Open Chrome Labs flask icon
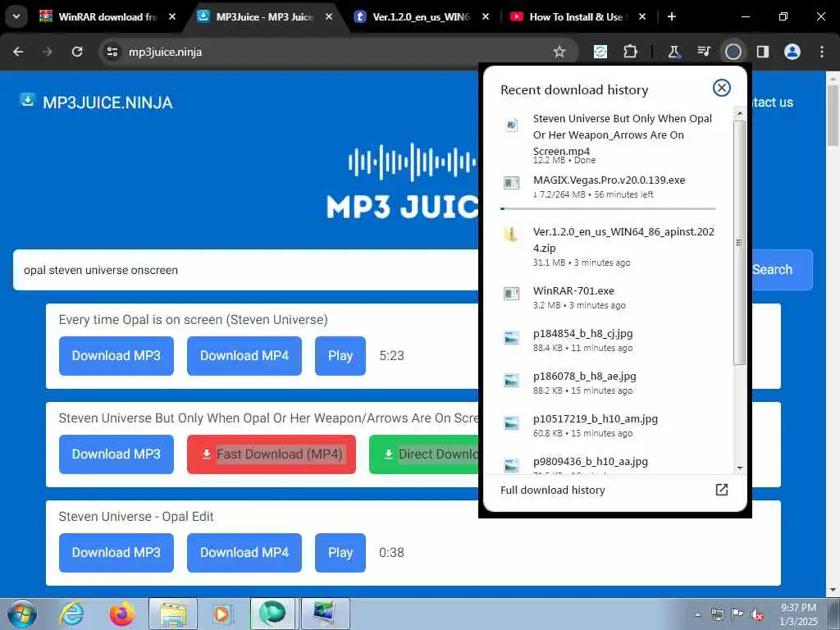This screenshot has width=840, height=630. tap(674, 52)
